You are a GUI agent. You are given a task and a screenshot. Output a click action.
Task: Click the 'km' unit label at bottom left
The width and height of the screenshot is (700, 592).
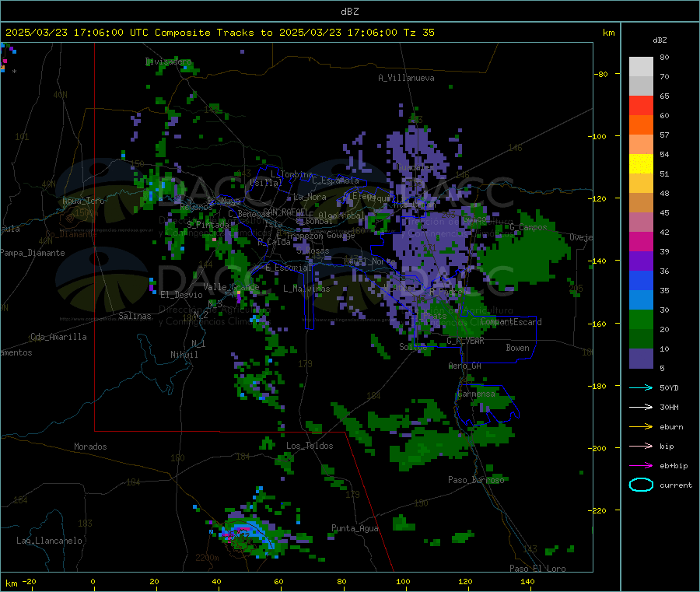pos(11,583)
